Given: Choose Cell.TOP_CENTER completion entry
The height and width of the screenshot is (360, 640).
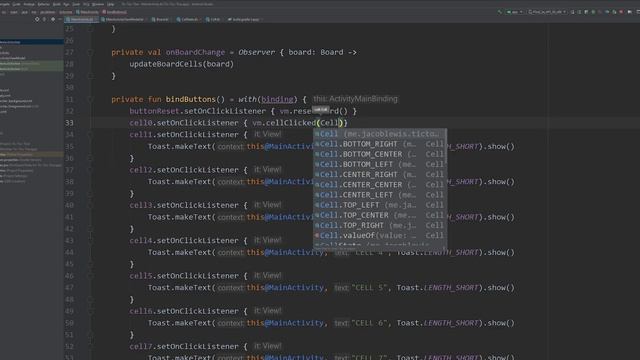Looking at the screenshot, I should tap(380, 216).
